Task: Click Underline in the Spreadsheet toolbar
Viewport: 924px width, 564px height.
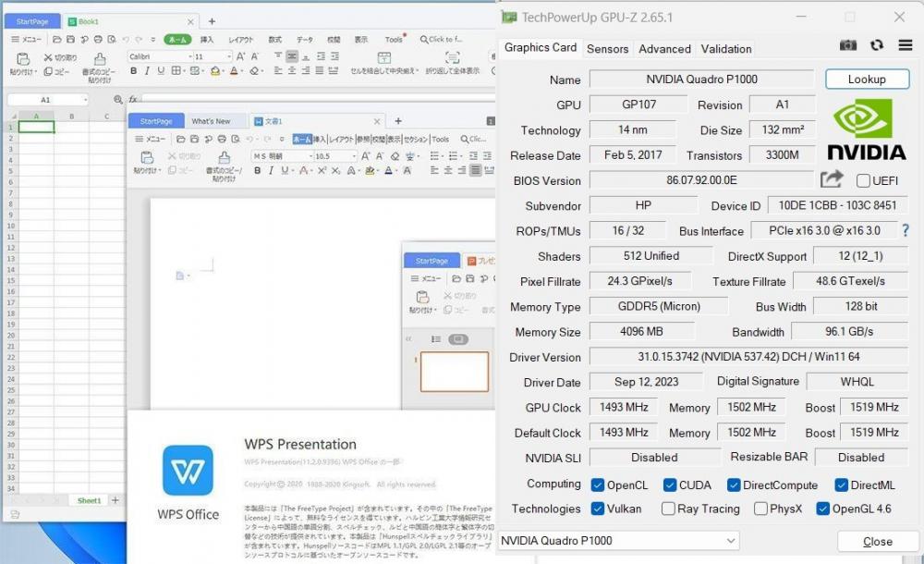Action: click(x=160, y=71)
